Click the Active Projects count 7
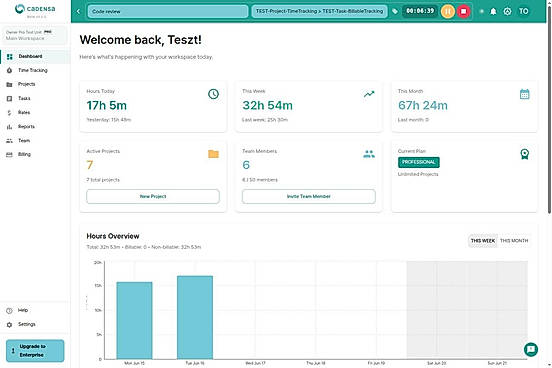 (90, 165)
